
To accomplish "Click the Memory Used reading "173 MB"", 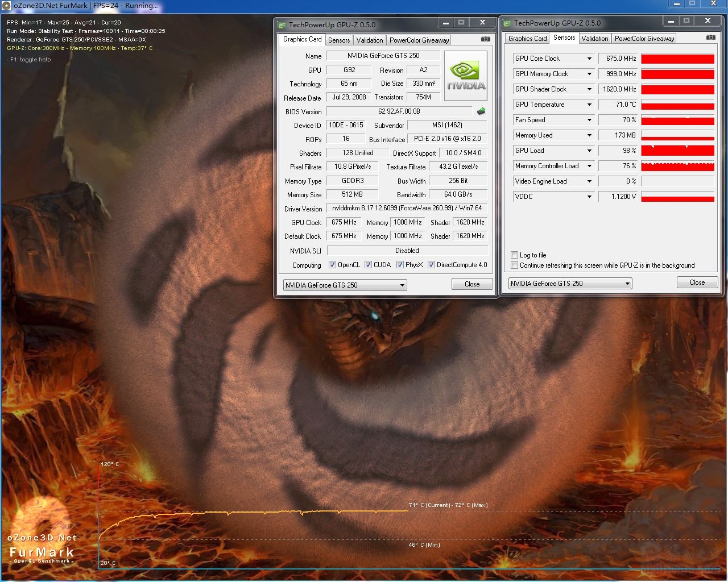I will (x=618, y=135).
